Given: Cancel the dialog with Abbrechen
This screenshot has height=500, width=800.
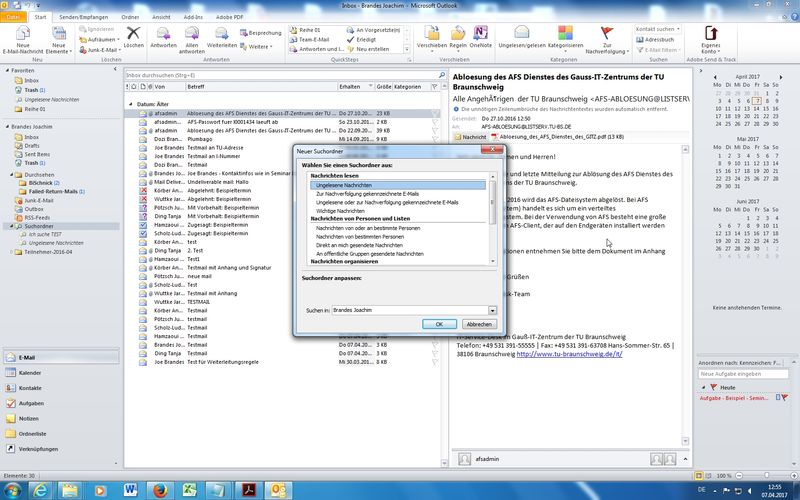Looking at the screenshot, I should [x=479, y=324].
